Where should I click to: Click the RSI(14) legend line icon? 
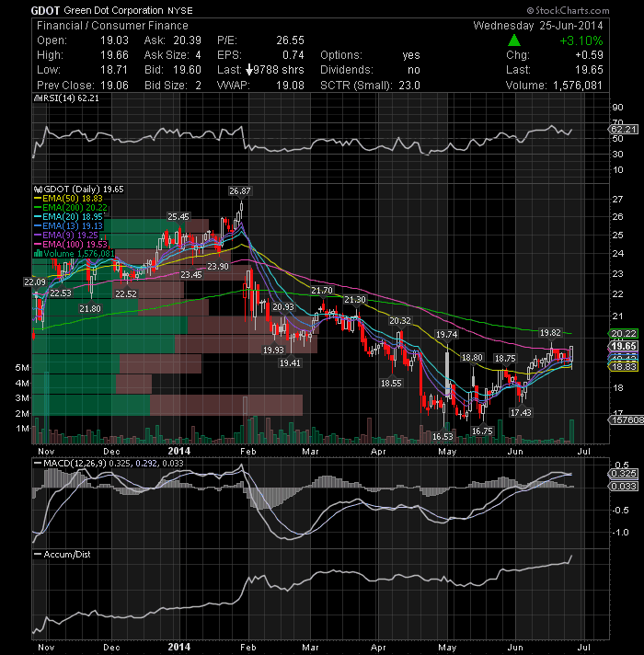click(38, 98)
